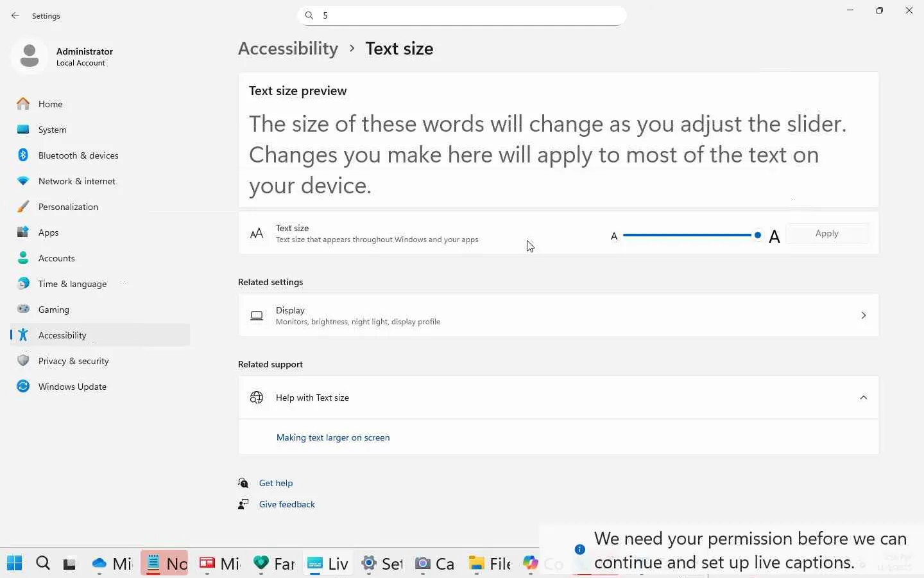
Task: Open Privacy & security settings
Action: point(73,361)
